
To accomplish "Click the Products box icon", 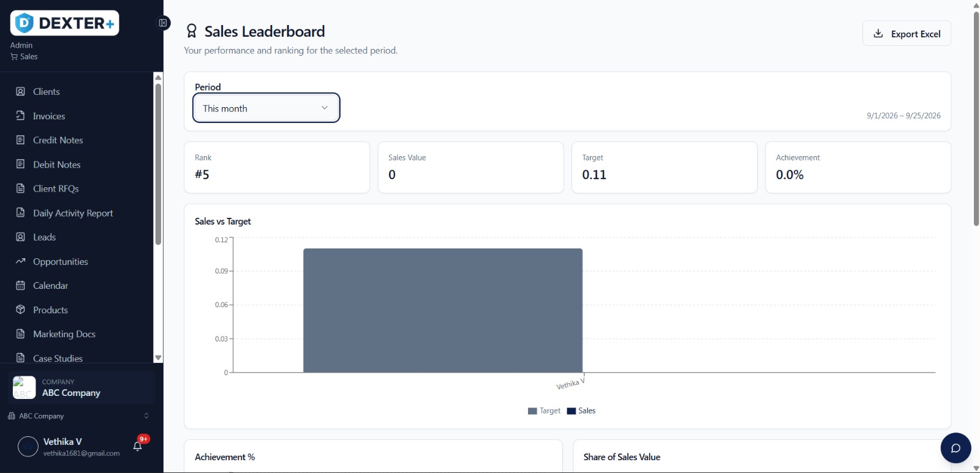I will click(x=20, y=310).
